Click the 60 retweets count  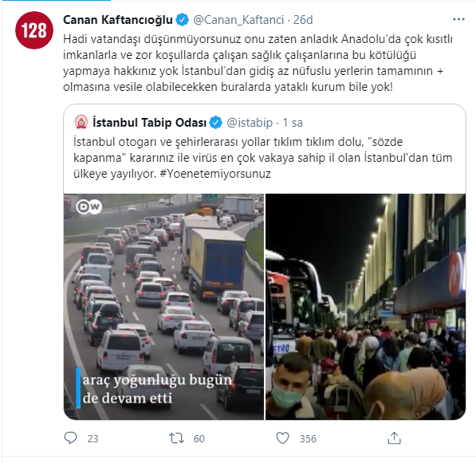tap(199, 438)
